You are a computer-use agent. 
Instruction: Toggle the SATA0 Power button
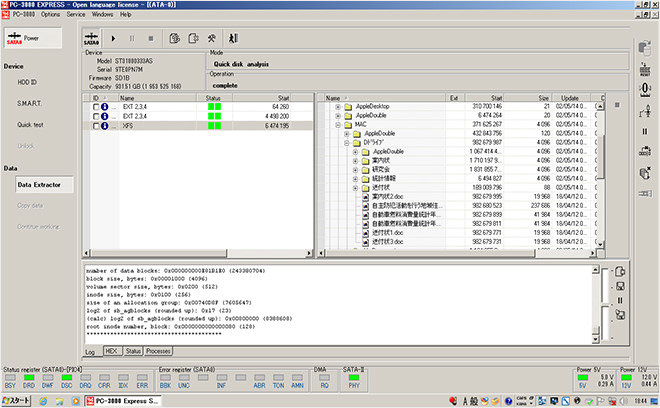(x=33, y=38)
